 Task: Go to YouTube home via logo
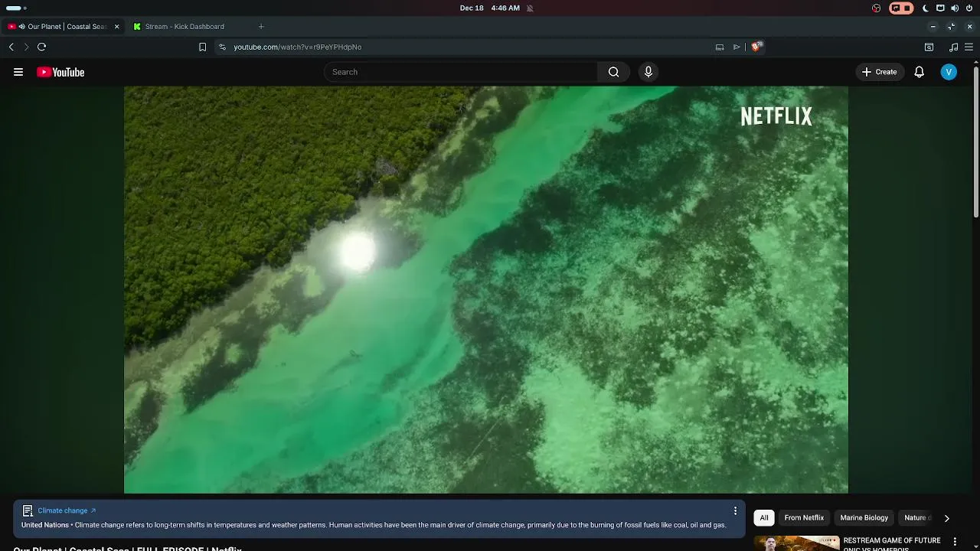click(60, 72)
